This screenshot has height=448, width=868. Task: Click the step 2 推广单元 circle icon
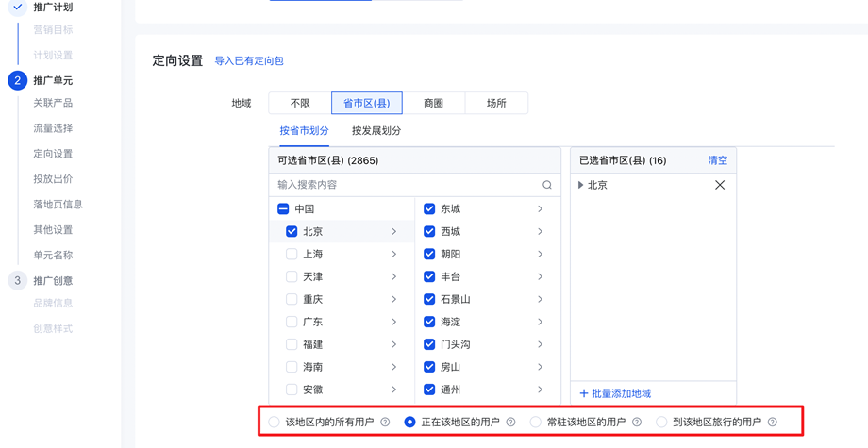tap(17, 80)
